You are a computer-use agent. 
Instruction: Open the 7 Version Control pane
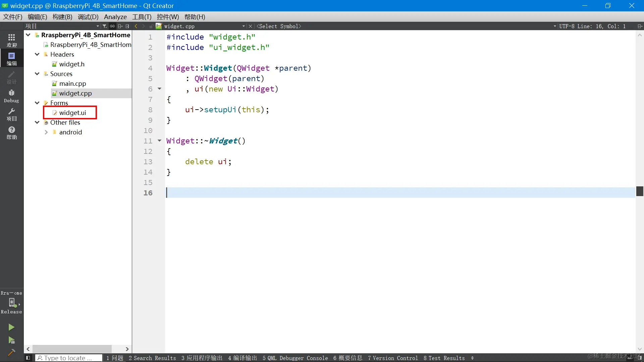point(393,358)
